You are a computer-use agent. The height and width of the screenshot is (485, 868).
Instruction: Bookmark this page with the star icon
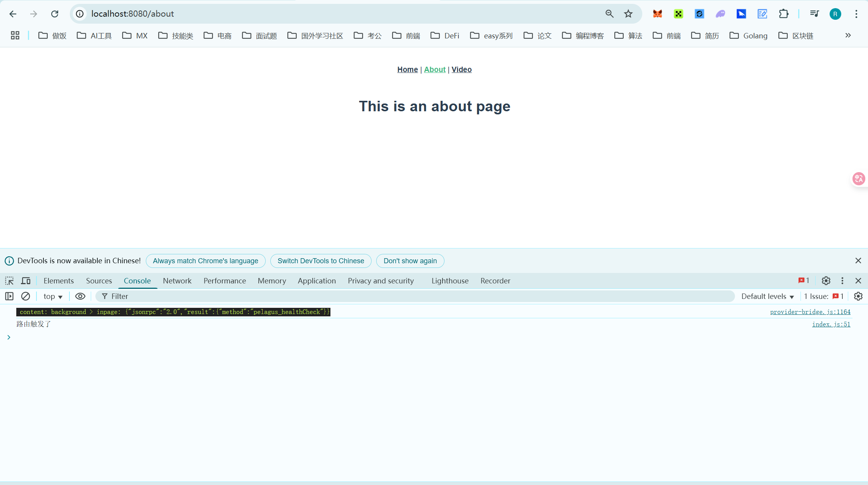click(628, 14)
